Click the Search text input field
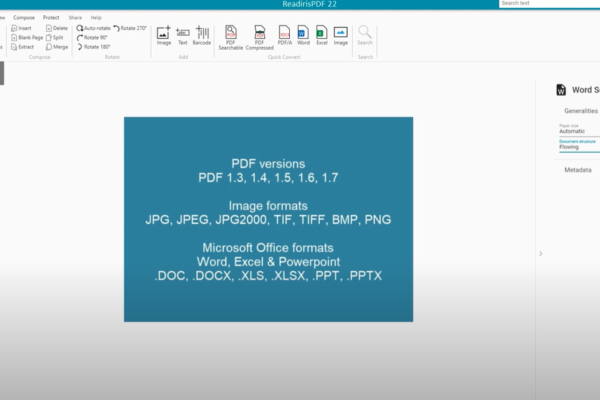The width and height of the screenshot is (600, 400). click(549, 4)
